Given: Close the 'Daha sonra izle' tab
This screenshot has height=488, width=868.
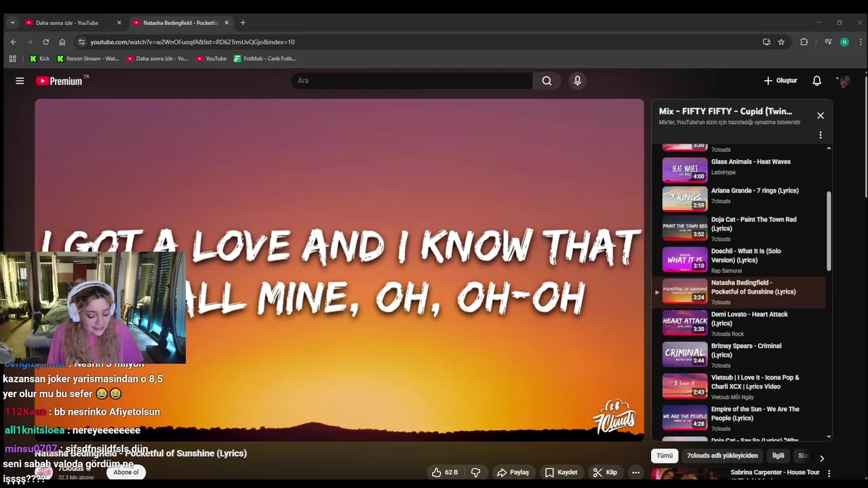Looking at the screenshot, I should [x=119, y=22].
